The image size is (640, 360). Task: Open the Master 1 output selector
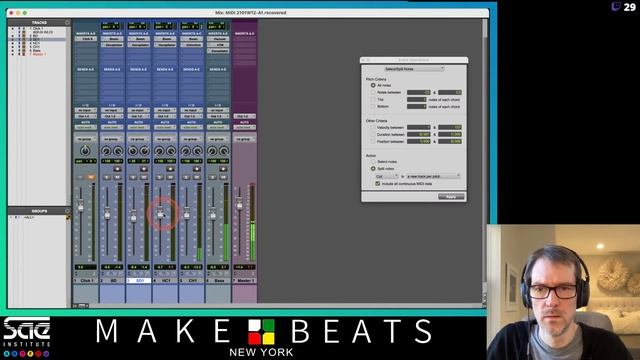tap(244, 116)
